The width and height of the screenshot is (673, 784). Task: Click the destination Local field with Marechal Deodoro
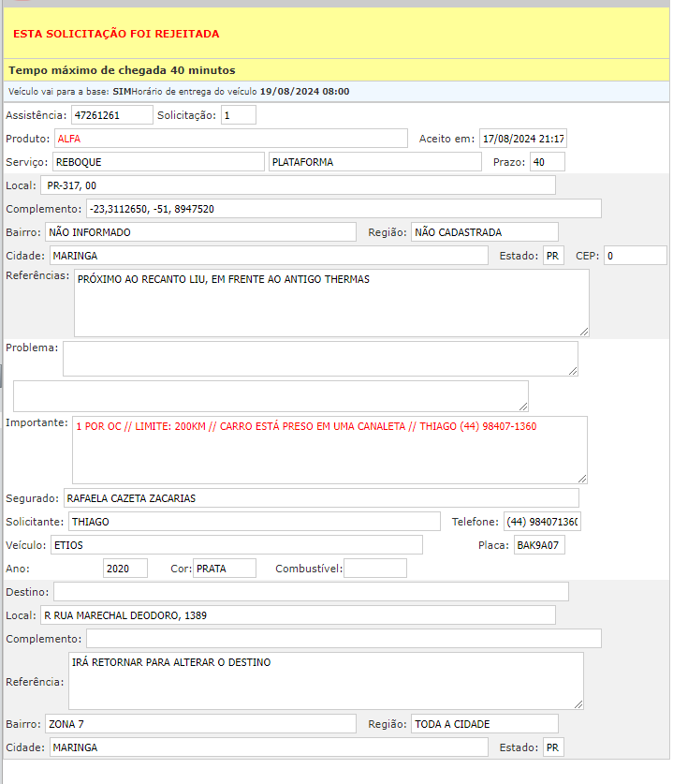pyautogui.click(x=298, y=615)
